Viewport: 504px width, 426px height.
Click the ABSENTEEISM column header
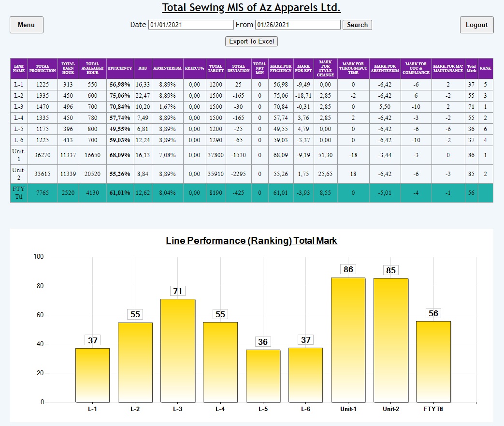pos(168,68)
